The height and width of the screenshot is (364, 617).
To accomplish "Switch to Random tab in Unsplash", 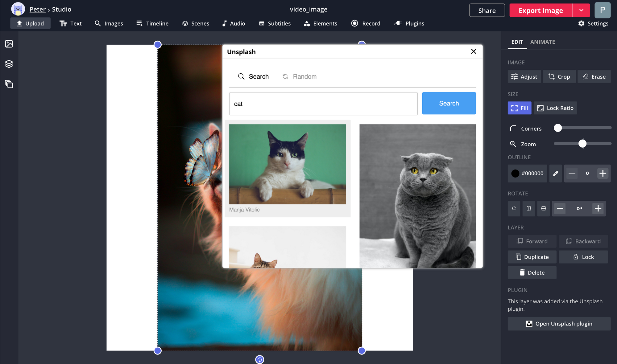I will pyautogui.click(x=299, y=76).
